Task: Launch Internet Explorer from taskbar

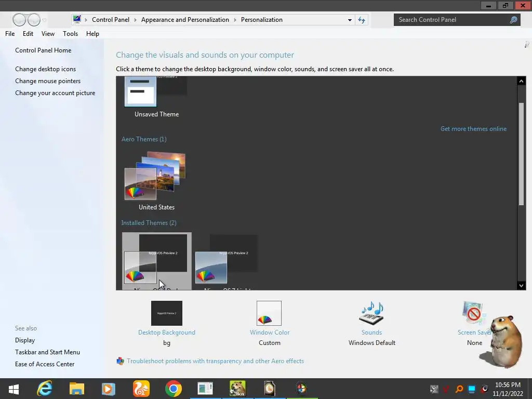Action: click(45, 389)
